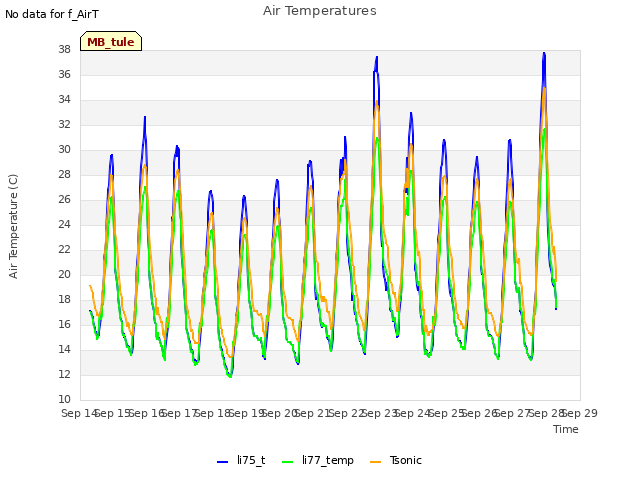Click the 24 y-axis tick label

(64, 224)
